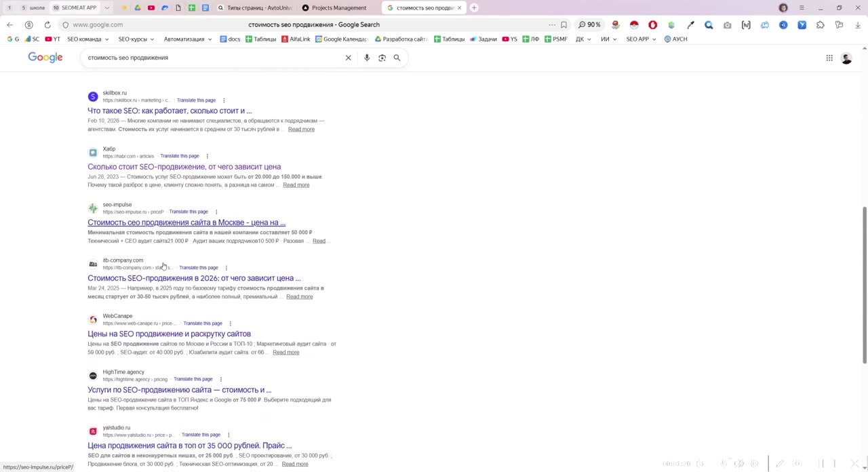Open the red Opera-style extension icon
Image resolution: width=868 pixels, height=472 pixels.
point(652,24)
